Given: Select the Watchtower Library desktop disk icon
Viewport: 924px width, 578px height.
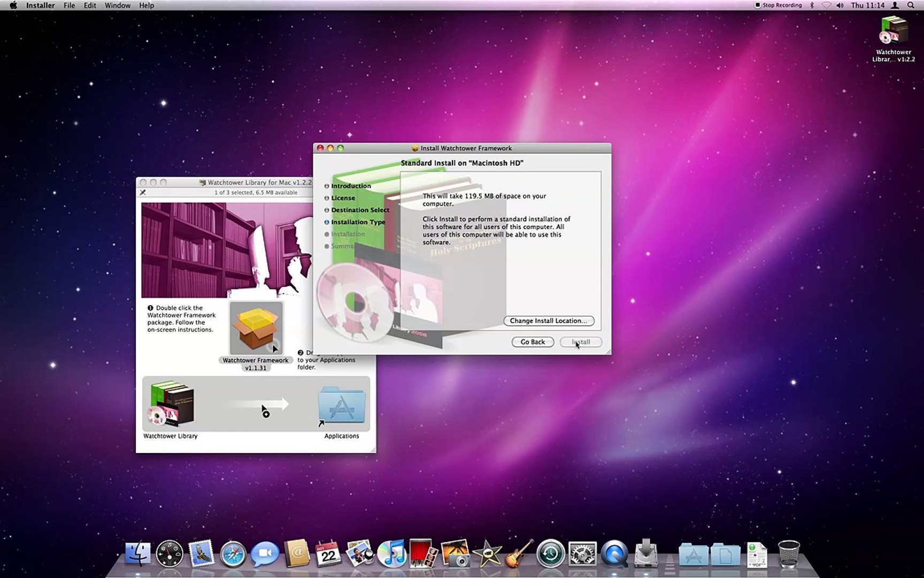Looking at the screenshot, I should pos(894,31).
